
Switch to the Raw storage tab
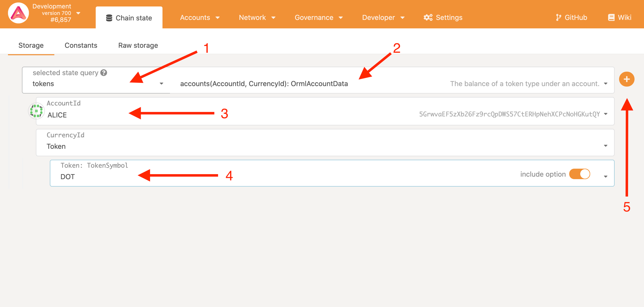tap(138, 45)
